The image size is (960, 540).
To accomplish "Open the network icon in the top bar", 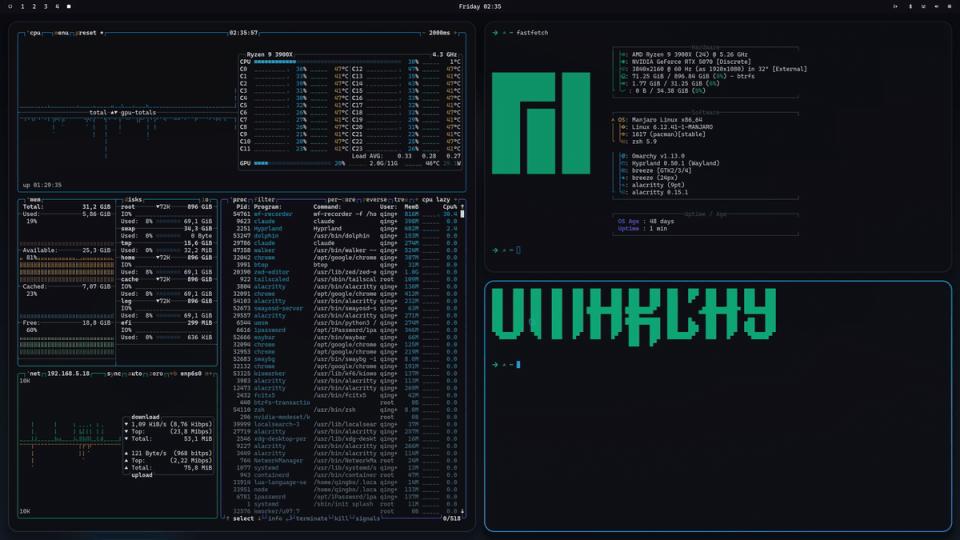I will [923, 6].
